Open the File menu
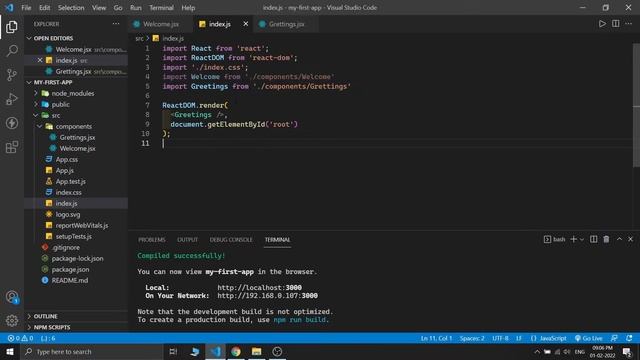The height and width of the screenshot is (360, 640). tap(26, 8)
